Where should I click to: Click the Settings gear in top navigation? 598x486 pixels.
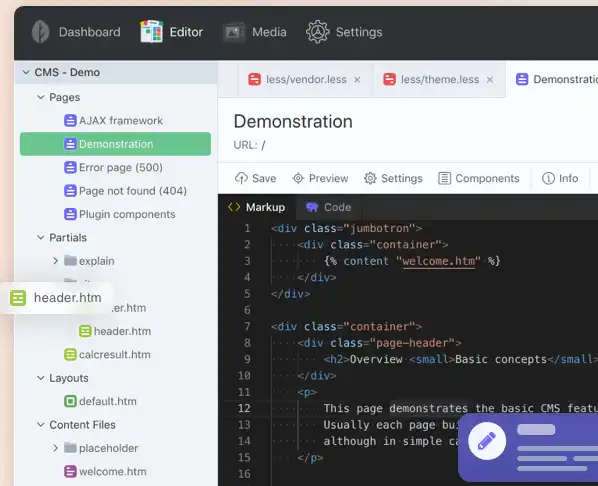coord(317,32)
